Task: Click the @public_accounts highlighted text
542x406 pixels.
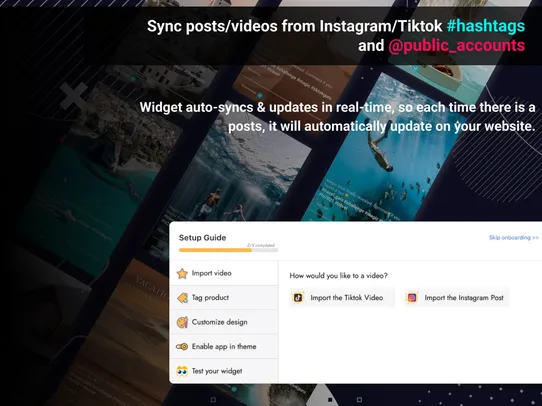Action: (x=456, y=46)
